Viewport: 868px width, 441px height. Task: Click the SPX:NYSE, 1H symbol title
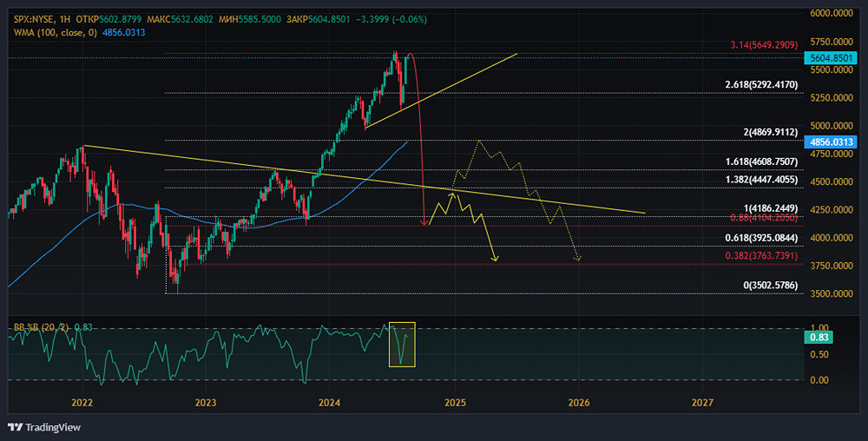pos(42,19)
